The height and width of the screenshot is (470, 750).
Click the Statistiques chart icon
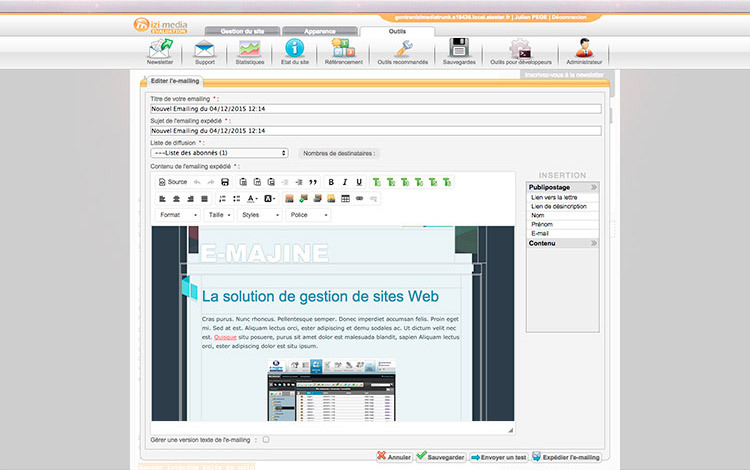click(x=250, y=50)
